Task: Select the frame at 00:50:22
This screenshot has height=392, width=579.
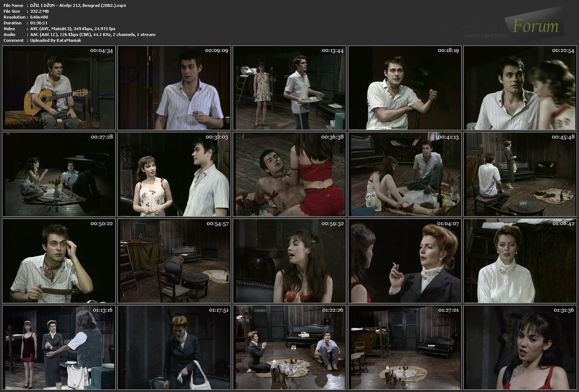Action: pos(59,261)
